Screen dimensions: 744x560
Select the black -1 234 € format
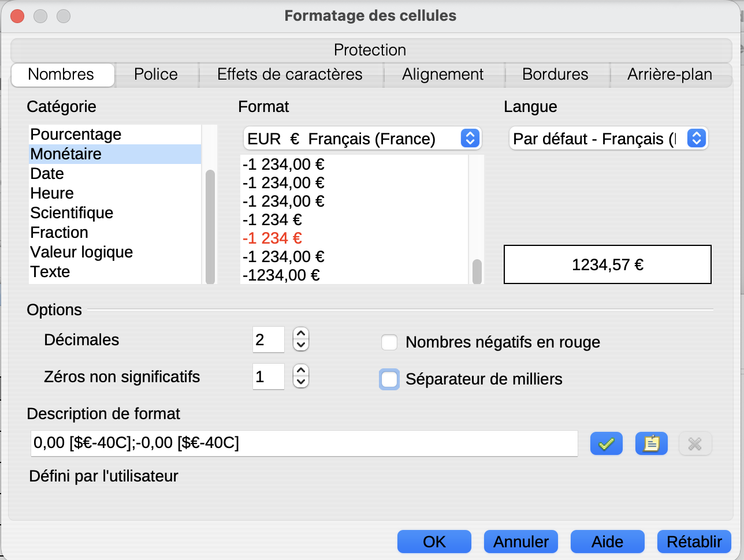pos(354,220)
